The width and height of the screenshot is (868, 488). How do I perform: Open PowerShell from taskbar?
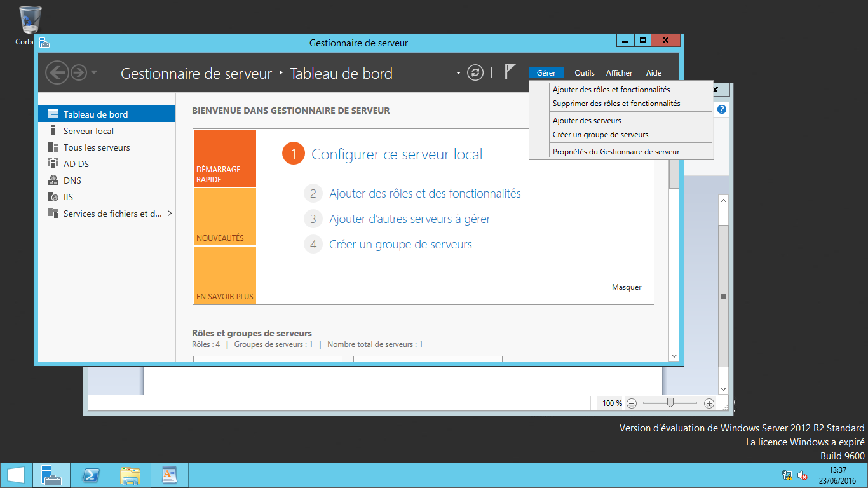pos(91,475)
